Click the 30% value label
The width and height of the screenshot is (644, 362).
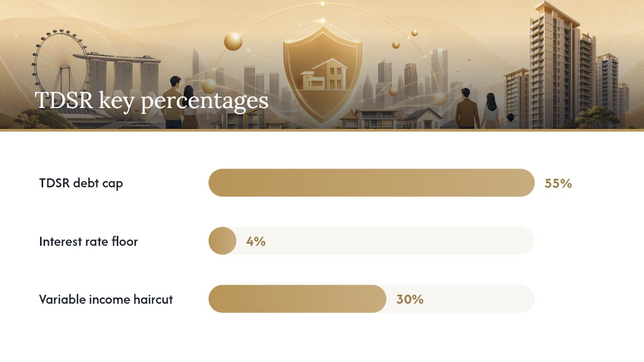point(410,300)
